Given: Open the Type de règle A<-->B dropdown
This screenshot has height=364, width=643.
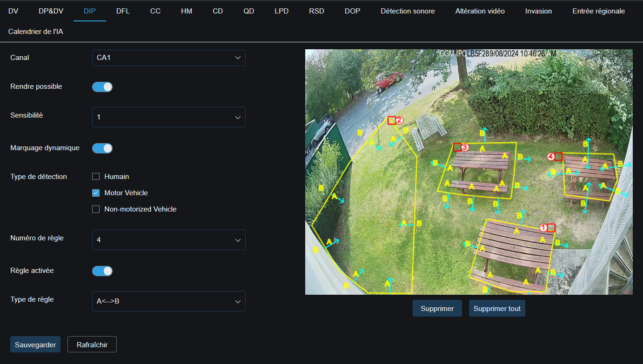Looking at the screenshot, I should click(x=168, y=301).
